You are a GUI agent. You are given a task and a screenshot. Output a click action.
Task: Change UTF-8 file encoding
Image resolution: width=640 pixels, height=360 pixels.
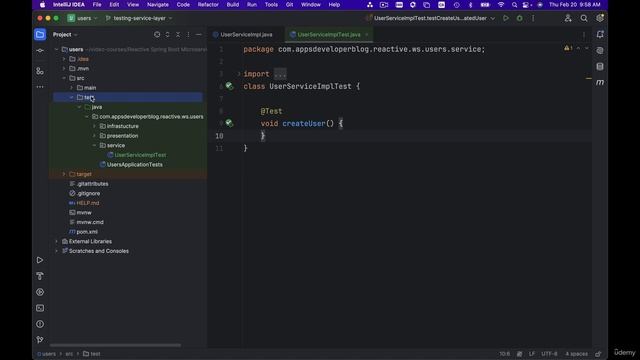(549, 354)
